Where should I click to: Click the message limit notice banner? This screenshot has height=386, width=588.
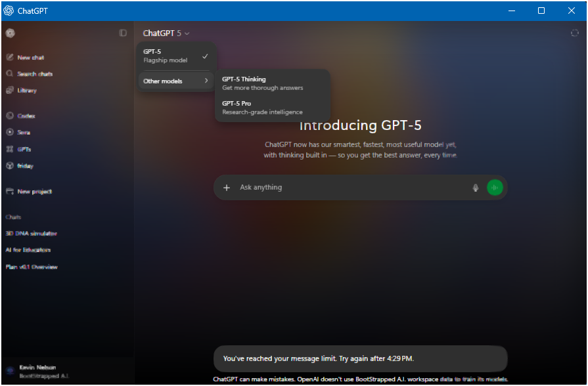pos(361,358)
